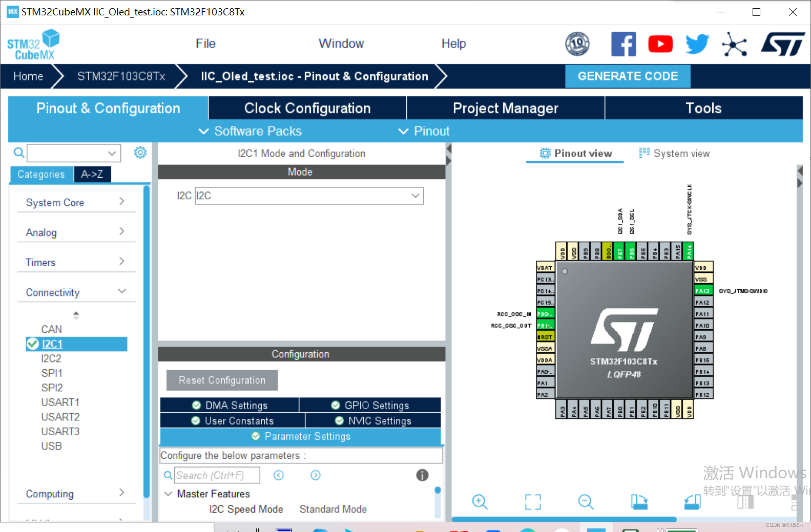Select the Pinout & Configuration tab
The height and width of the screenshot is (532, 811).
[x=108, y=108]
